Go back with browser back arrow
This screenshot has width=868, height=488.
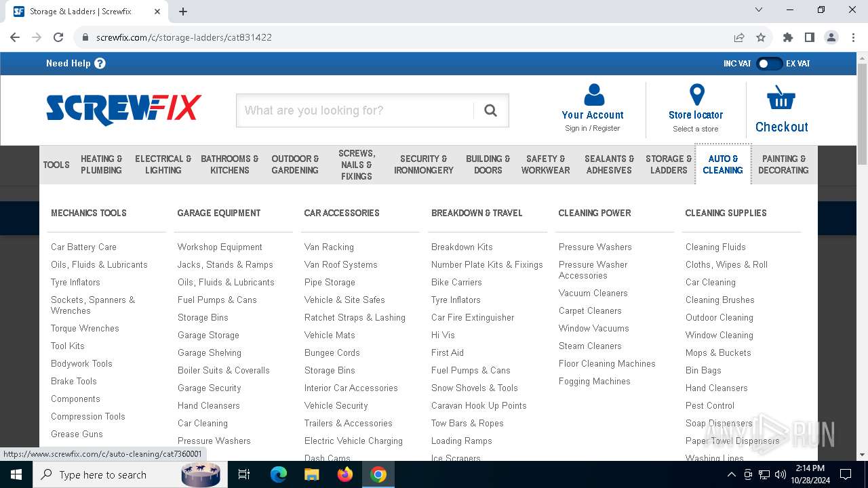coord(15,37)
